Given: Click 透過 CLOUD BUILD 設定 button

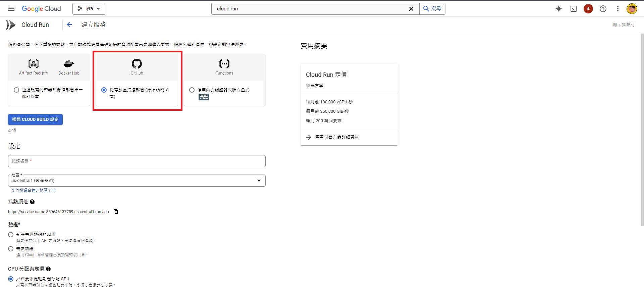Looking at the screenshot, I should pyautogui.click(x=36, y=119).
